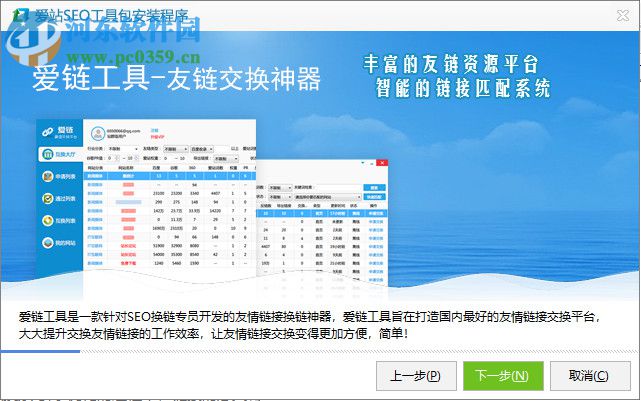Click the 智能的链接匹配系统 slogan text

(x=463, y=88)
